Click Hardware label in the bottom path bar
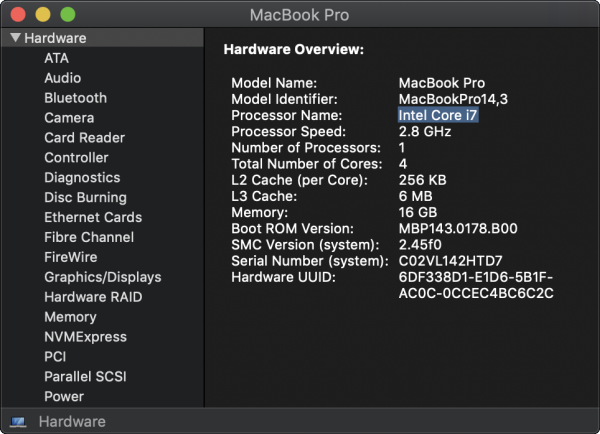Viewport: 600px width, 434px height. click(72, 422)
